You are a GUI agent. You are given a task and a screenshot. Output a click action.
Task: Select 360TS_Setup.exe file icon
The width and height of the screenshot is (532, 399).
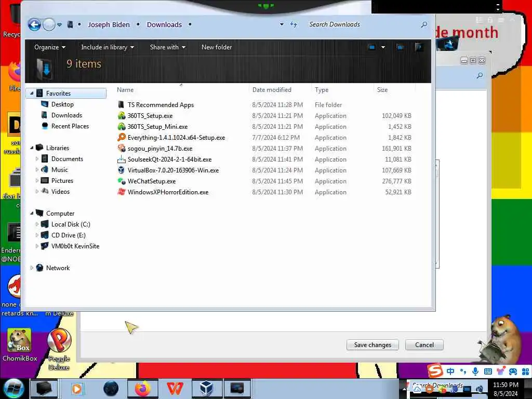click(x=121, y=115)
